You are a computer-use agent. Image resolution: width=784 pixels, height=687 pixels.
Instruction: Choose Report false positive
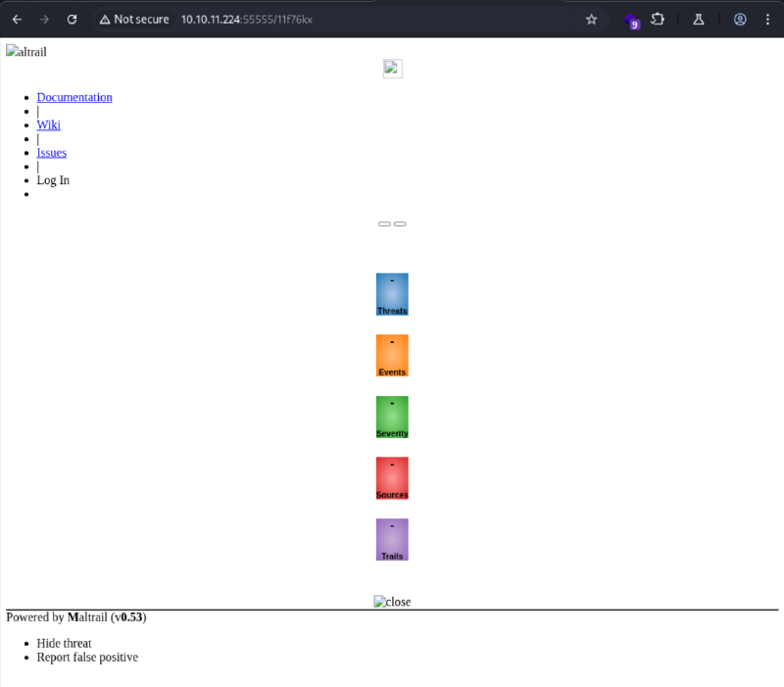tap(87, 658)
